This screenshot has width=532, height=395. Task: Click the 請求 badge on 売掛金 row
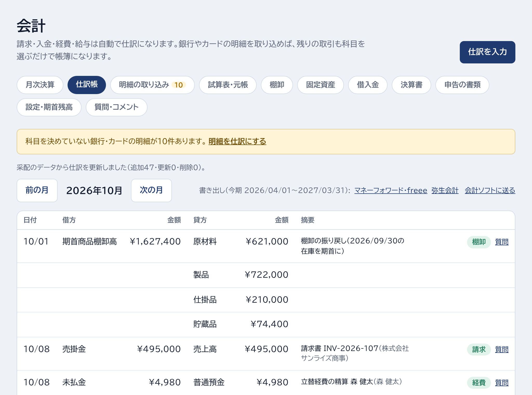479,350
